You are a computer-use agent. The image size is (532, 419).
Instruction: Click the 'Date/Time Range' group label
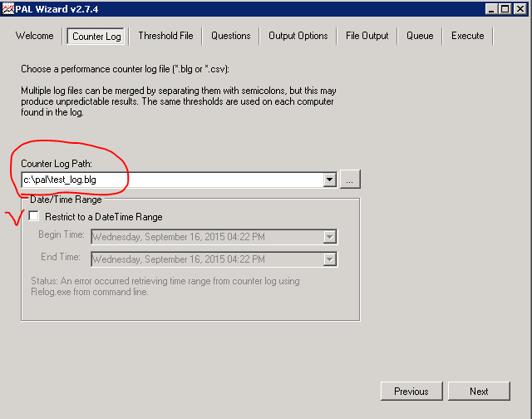click(66, 200)
